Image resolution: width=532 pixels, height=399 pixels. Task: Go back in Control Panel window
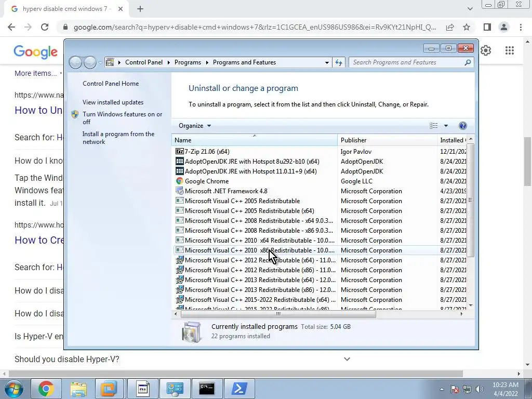coord(75,62)
